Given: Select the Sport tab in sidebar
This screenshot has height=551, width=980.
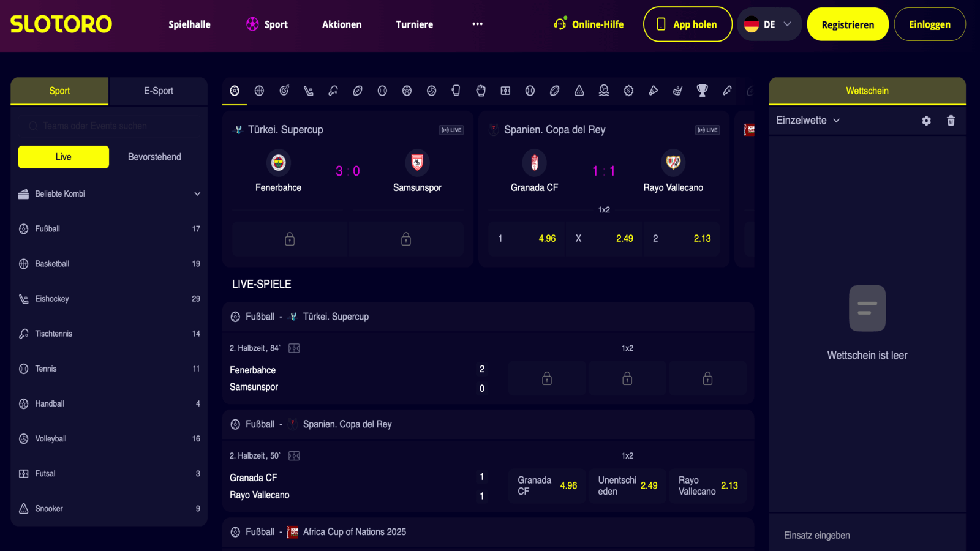Looking at the screenshot, I should coord(59,91).
